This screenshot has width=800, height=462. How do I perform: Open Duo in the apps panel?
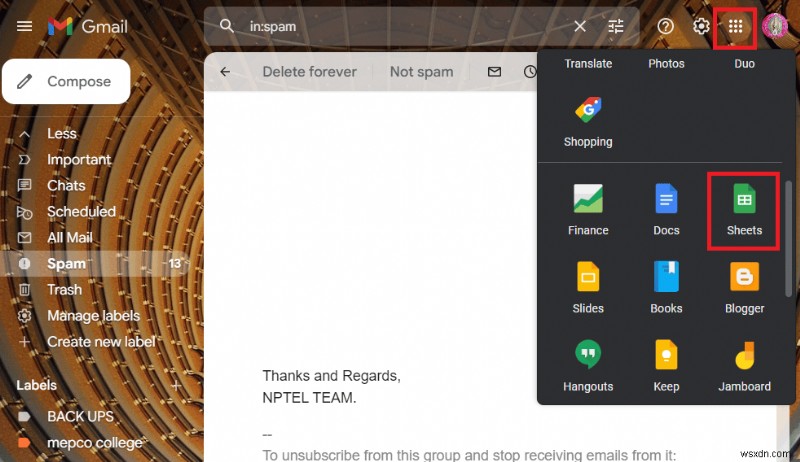[744, 63]
